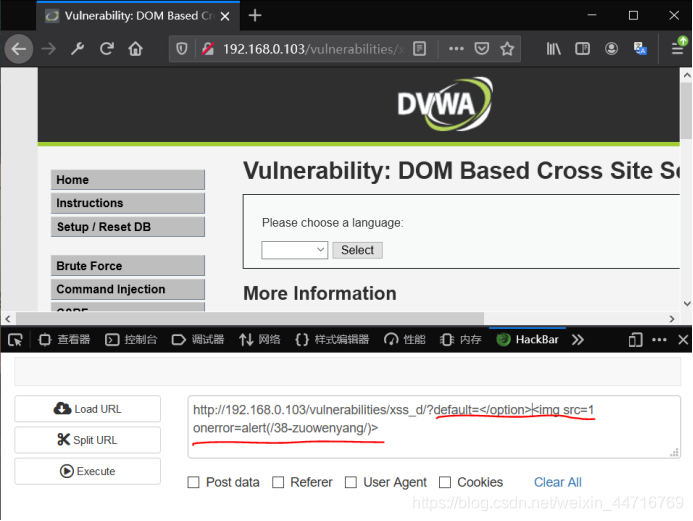Reload the page with the refresh icon

pos(107,49)
